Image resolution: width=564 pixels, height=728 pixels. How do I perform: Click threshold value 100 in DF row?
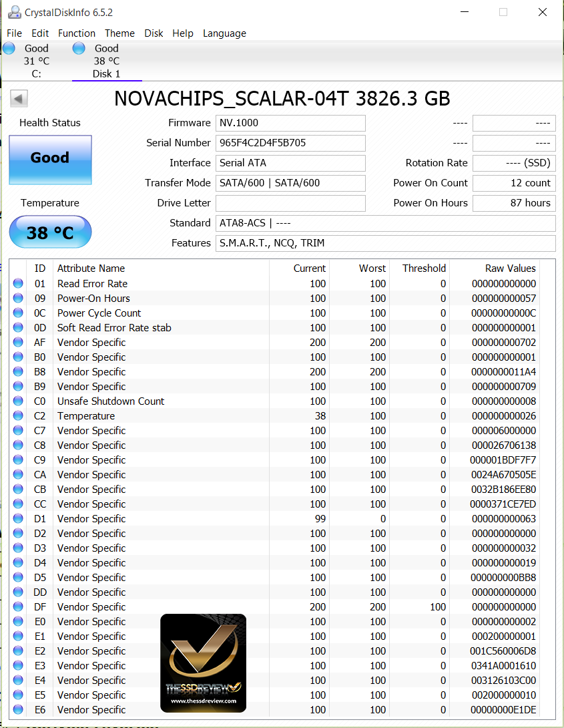438,607
